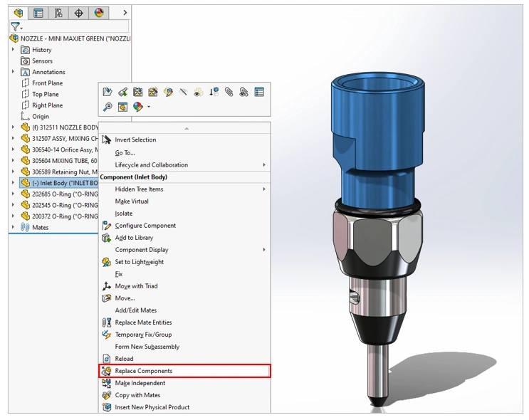Open the DimXpertManager crosshair tab

pyautogui.click(x=78, y=13)
